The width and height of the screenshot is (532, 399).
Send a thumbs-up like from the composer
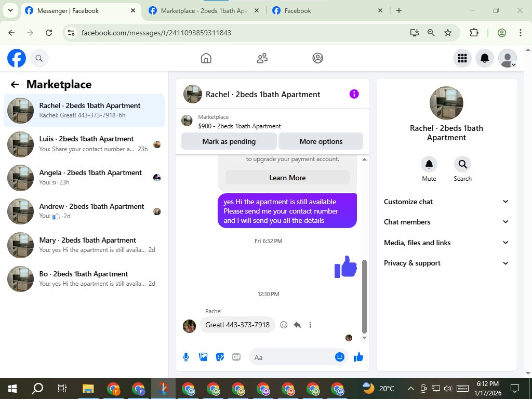(358, 357)
